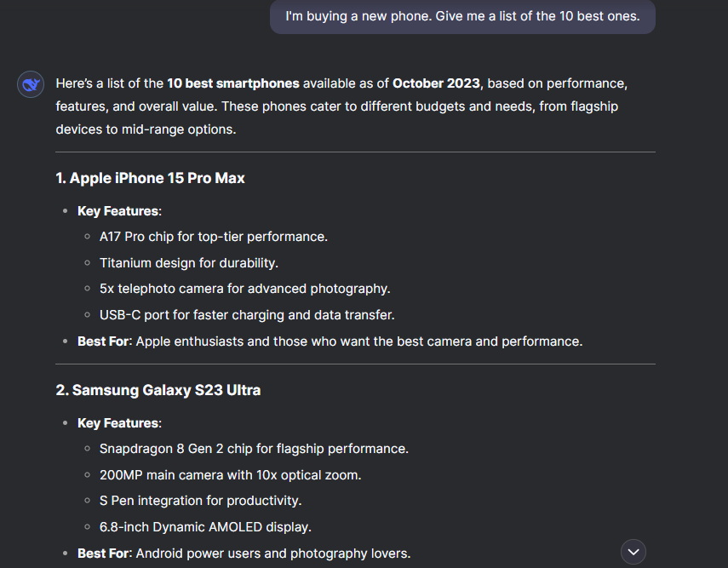Click the "S Pen integration" bullet line
The width and height of the screenshot is (728, 568).
coord(200,501)
